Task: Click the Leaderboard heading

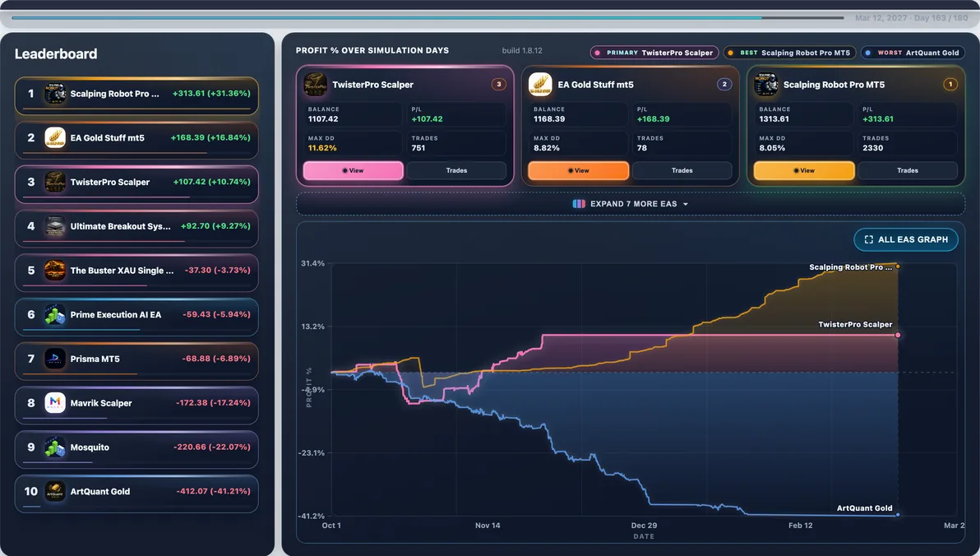Action: coord(56,53)
